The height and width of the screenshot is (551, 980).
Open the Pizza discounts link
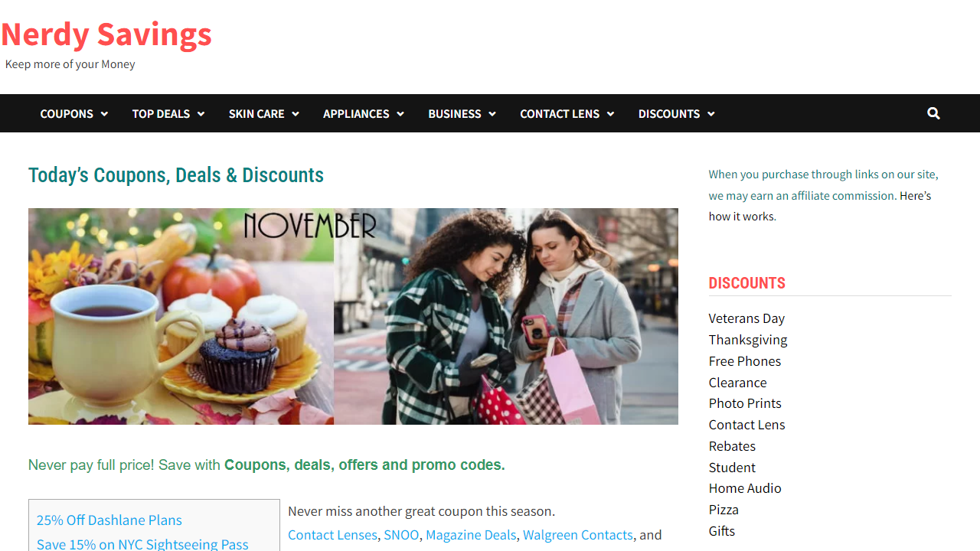tap(724, 509)
